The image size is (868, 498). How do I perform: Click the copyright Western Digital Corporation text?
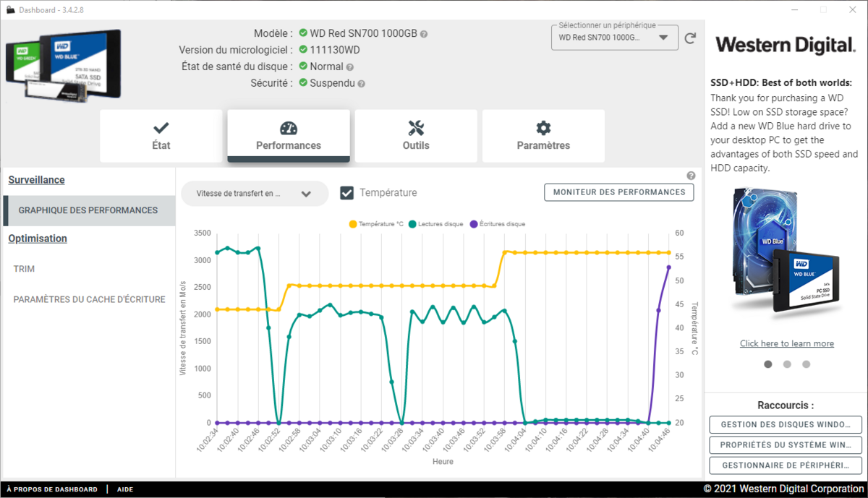[x=783, y=489]
